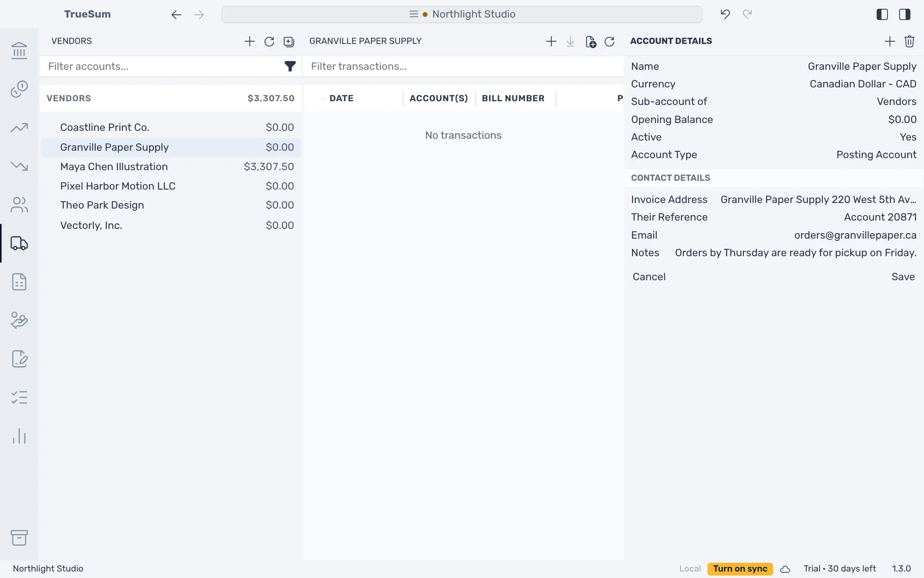Select Maya Chen Illustration vendor
Screen dimensions: 924x578
pyautogui.click(x=170, y=166)
